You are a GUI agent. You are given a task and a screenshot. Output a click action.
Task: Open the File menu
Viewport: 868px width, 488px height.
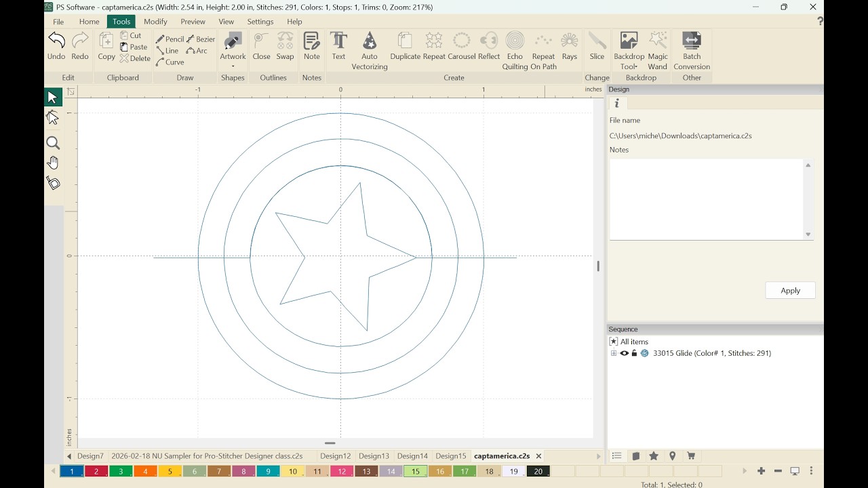pyautogui.click(x=58, y=22)
